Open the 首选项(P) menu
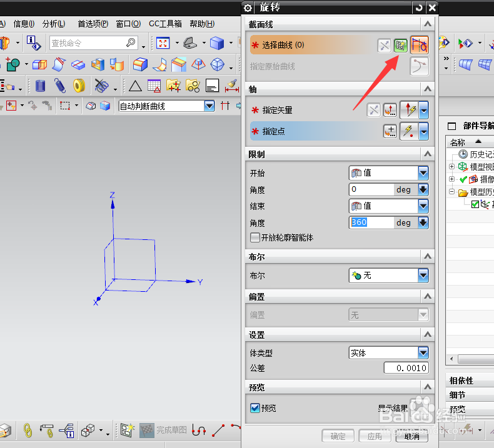 point(93,24)
